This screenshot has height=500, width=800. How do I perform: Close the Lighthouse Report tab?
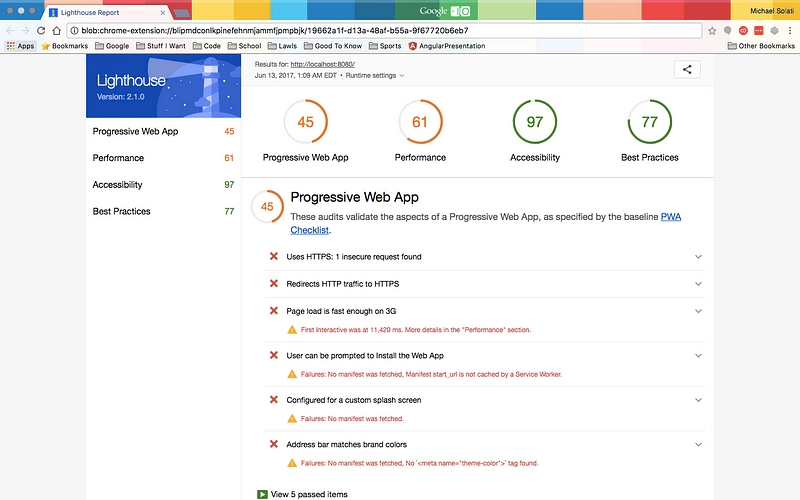(x=162, y=12)
